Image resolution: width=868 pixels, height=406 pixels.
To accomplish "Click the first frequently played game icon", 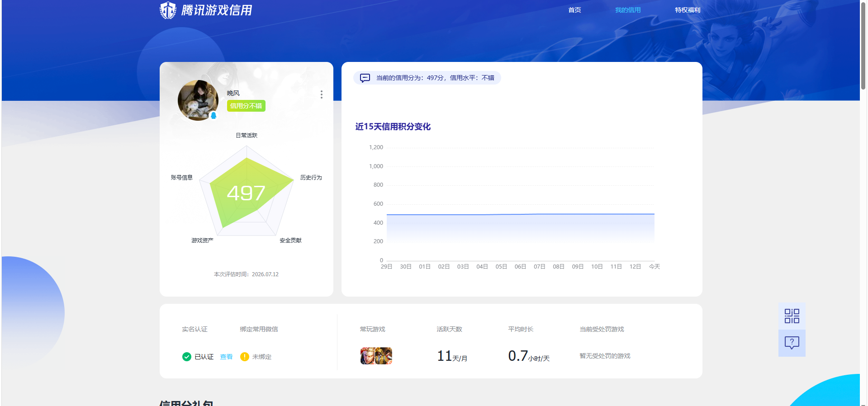I will coord(368,356).
